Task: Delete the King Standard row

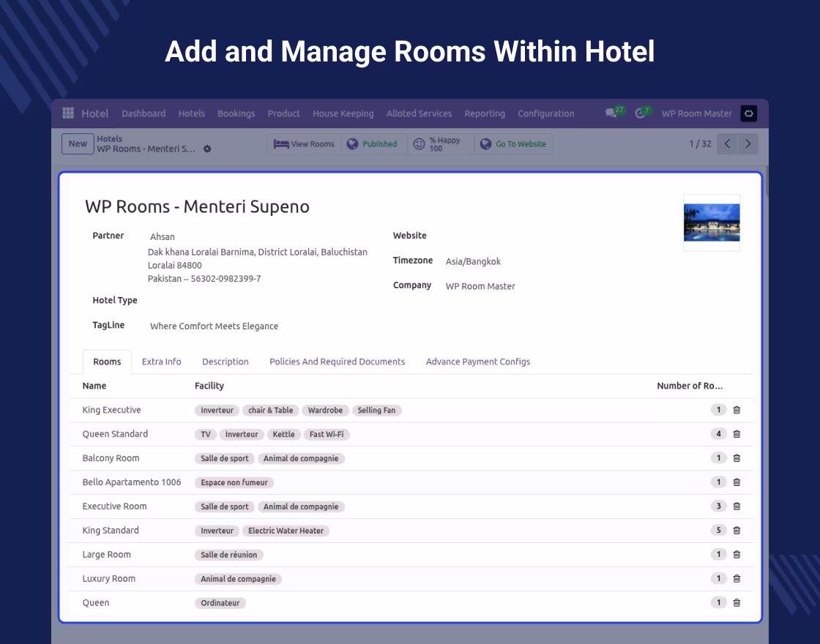Action: pyautogui.click(x=737, y=530)
